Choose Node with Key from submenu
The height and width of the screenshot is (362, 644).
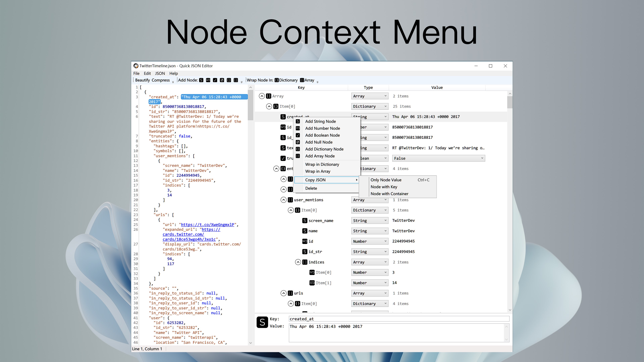point(384,187)
